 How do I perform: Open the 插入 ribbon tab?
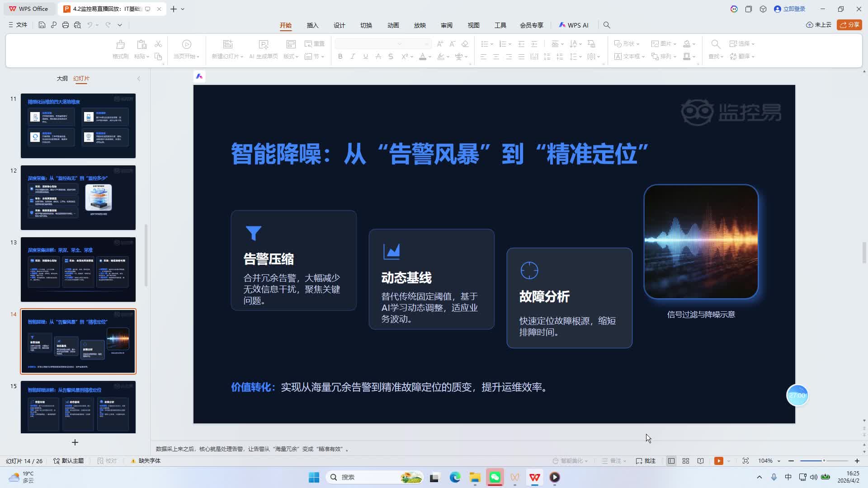click(312, 25)
